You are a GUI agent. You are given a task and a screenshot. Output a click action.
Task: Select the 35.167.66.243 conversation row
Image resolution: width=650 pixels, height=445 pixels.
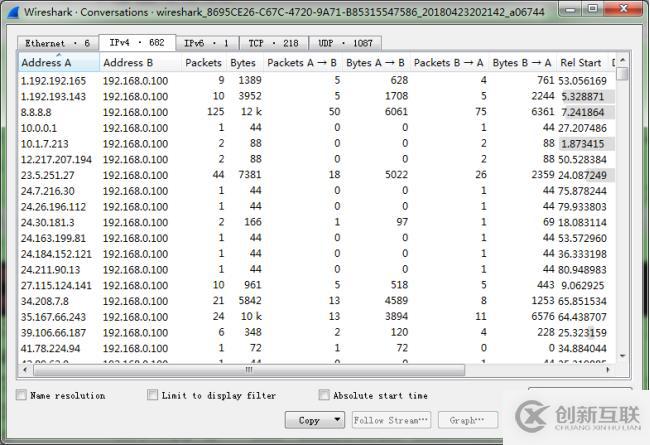click(317, 317)
